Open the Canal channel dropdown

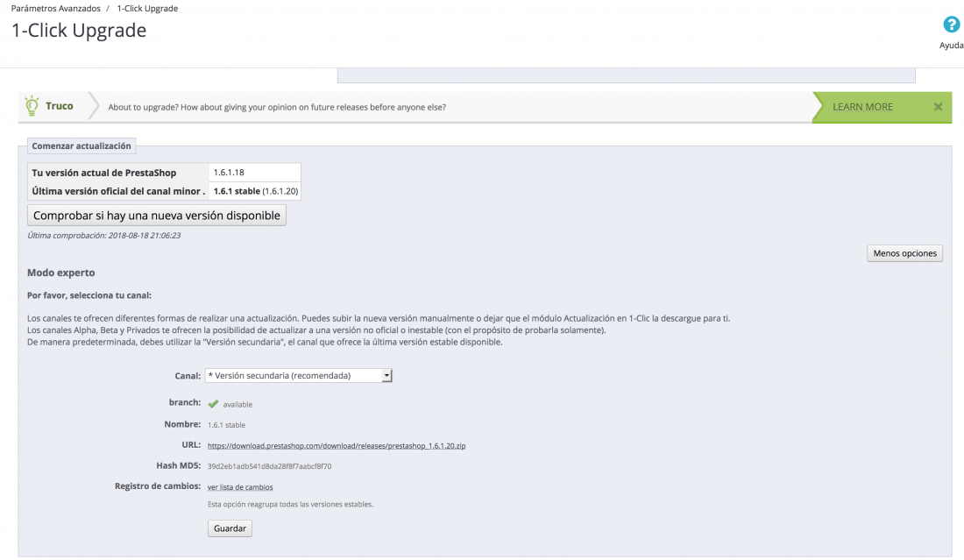tap(298, 376)
